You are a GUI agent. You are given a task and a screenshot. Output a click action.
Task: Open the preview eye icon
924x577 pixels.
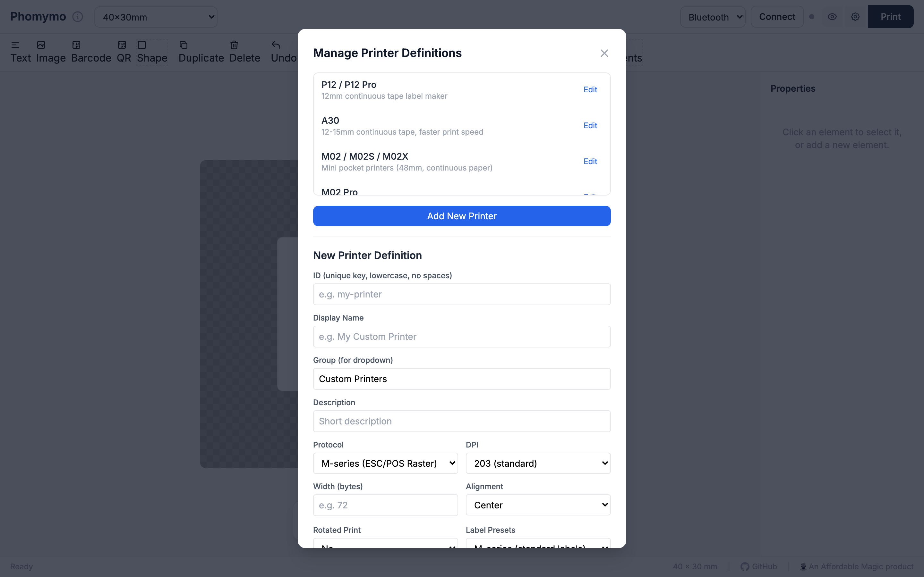[x=832, y=17]
